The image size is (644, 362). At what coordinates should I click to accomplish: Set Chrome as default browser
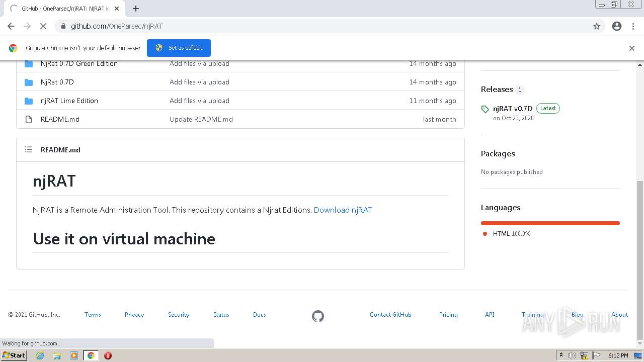click(x=179, y=48)
